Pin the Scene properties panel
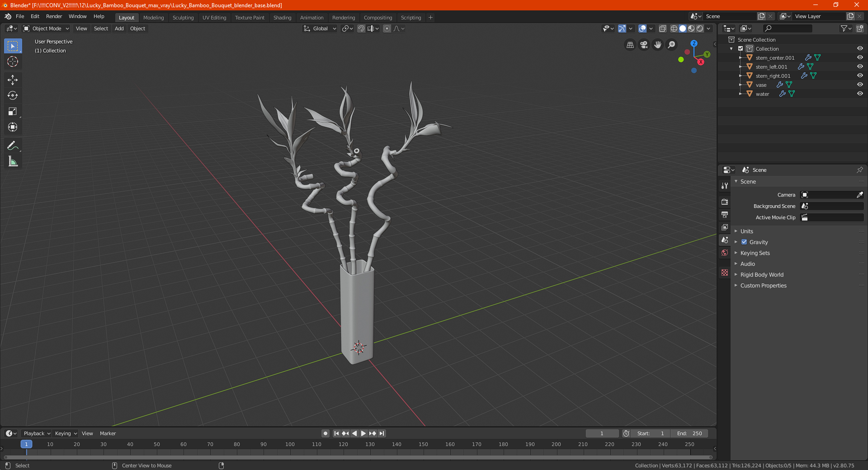868x470 pixels. [859, 170]
